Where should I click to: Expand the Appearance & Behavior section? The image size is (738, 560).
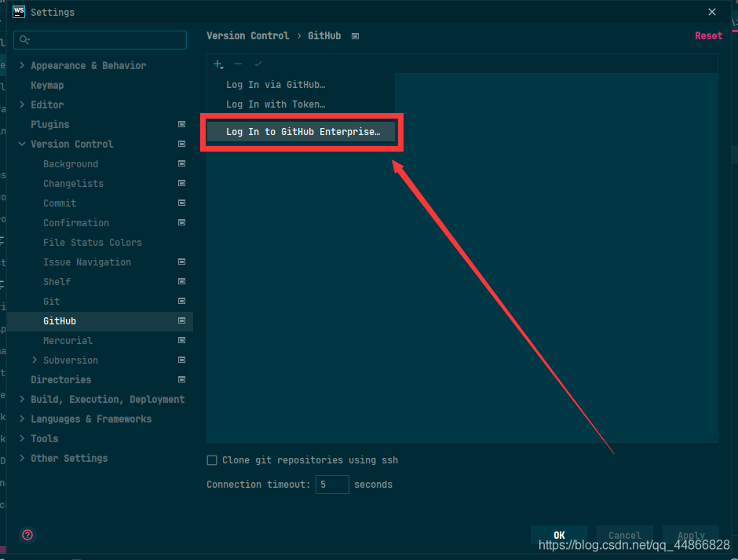(21, 65)
